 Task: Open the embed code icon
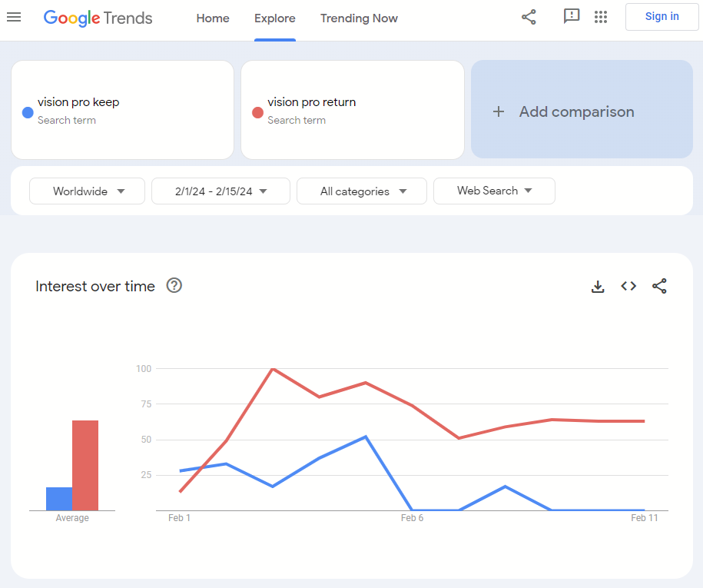(x=628, y=286)
